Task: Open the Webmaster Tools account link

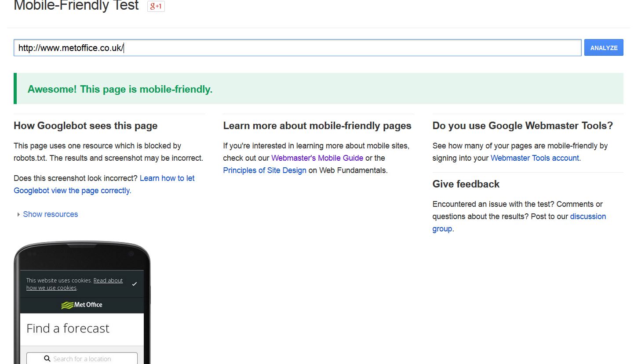Action: point(535,158)
